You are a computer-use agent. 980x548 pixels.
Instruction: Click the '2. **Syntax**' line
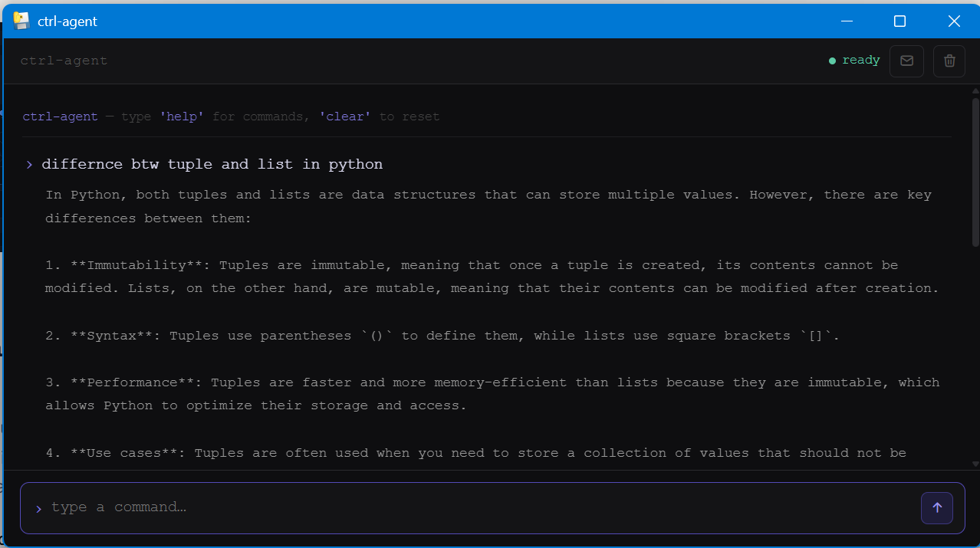click(x=442, y=336)
